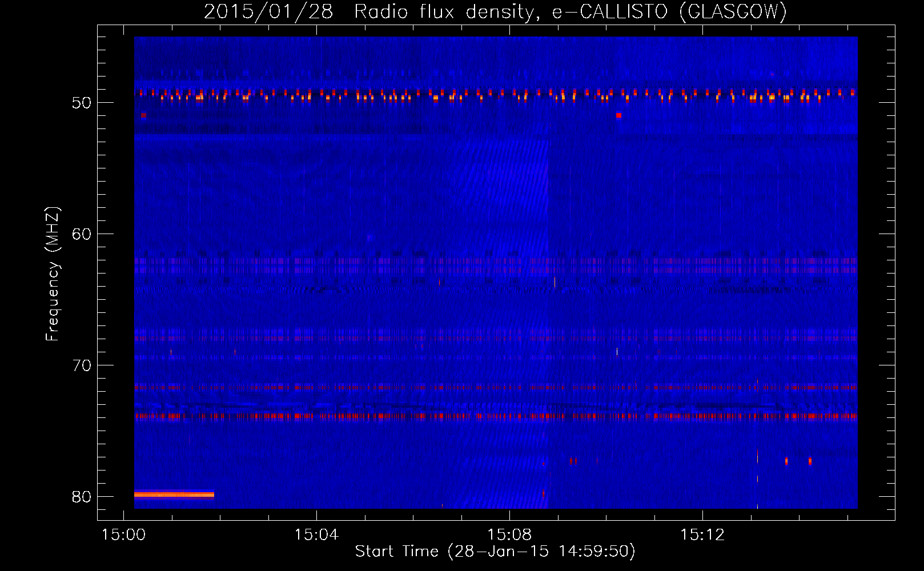Viewport: 924px width, 571px height.
Task: Click the 15:00 time tick label
Action: pos(123,535)
